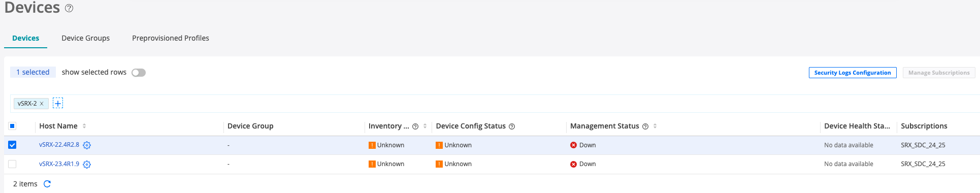Refresh the device list
Image resolution: width=980 pixels, height=193 pixels.
coord(47,184)
